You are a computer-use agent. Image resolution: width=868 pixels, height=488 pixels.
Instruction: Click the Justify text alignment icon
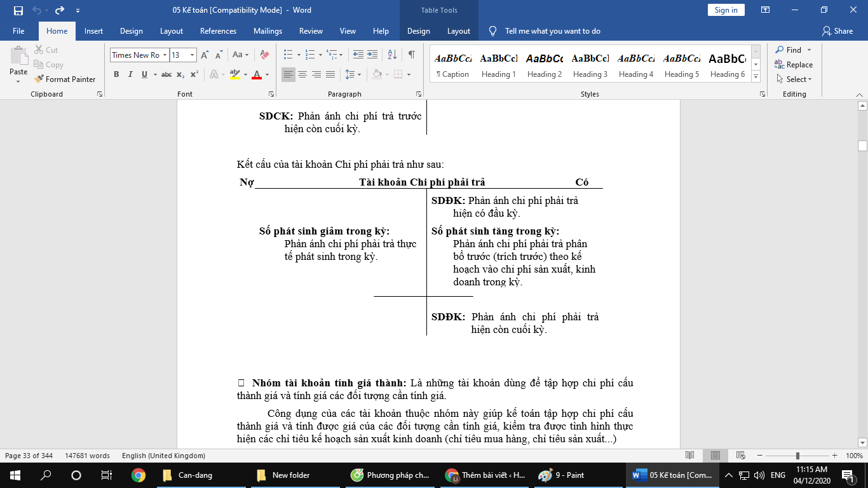330,74
